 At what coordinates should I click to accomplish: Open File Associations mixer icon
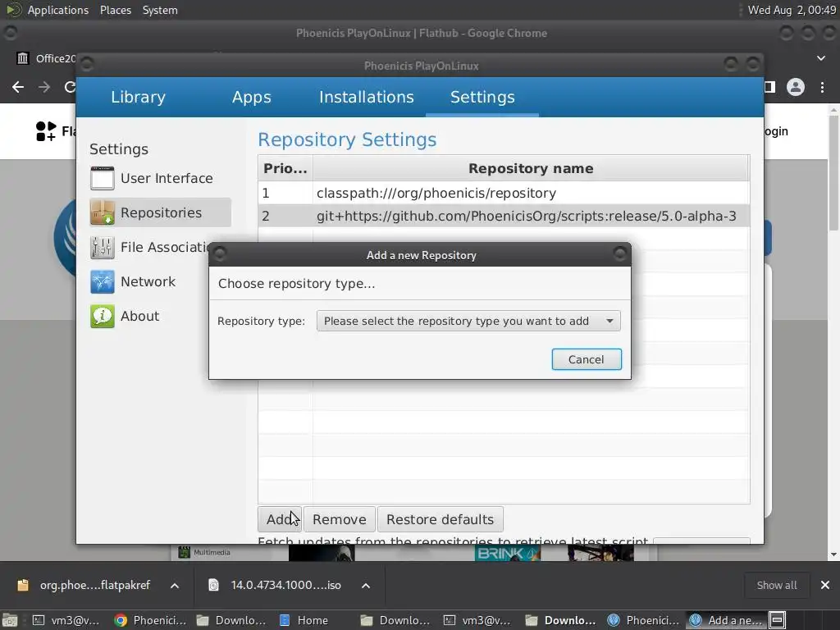(102, 247)
